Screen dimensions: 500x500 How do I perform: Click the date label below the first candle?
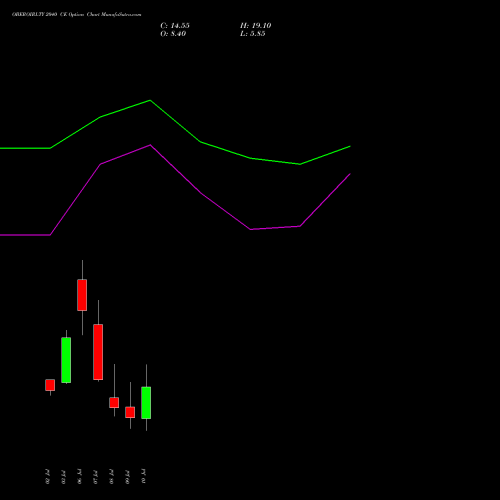[x=47, y=476]
